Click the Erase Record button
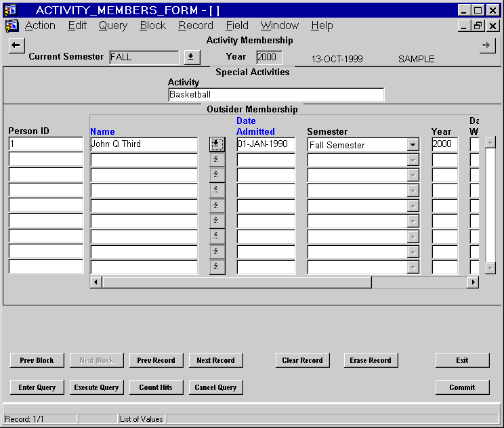Viewport: 504px width, 428px height. 371,360
